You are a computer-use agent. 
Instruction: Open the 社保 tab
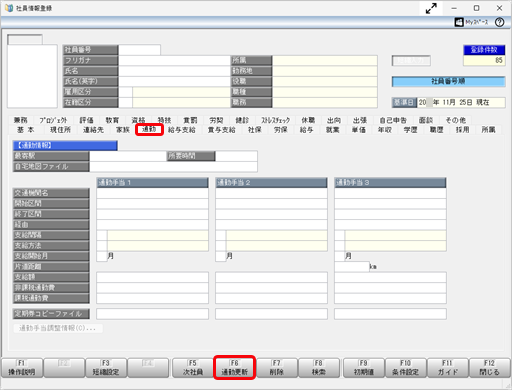tap(255, 130)
